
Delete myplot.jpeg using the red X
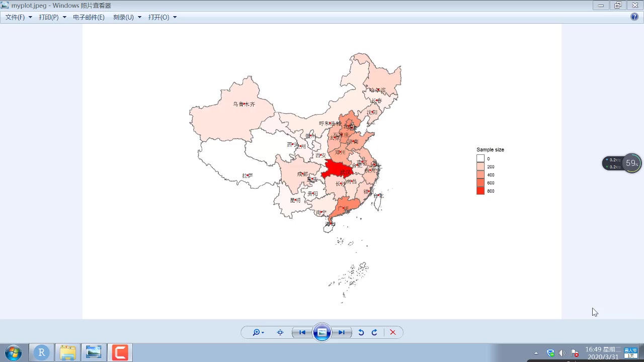click(393, 332)
